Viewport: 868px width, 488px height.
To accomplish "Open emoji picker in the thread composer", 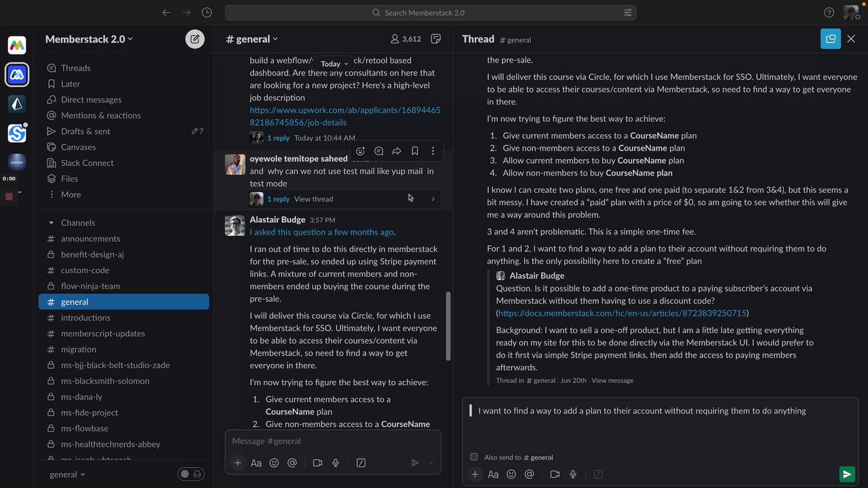I will point(511,474).
